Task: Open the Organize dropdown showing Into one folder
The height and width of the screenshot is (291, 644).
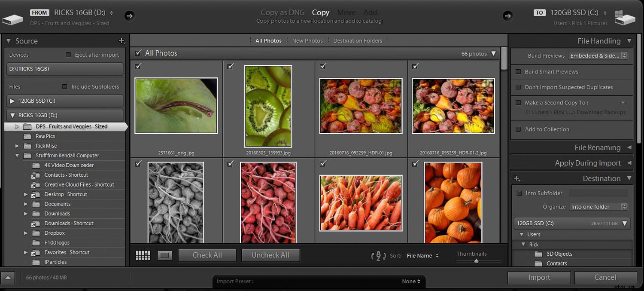Action: pyautogui.click(x=598, y=206)
